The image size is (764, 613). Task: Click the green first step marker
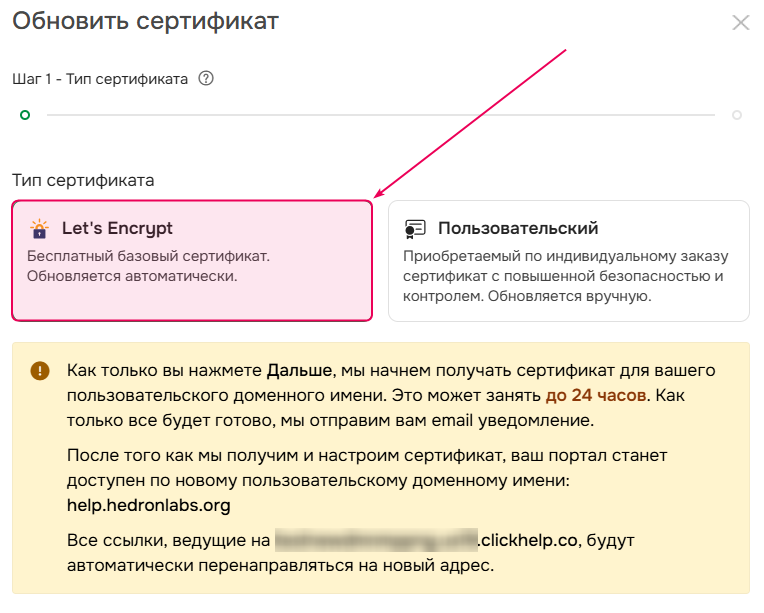[25, 115]
